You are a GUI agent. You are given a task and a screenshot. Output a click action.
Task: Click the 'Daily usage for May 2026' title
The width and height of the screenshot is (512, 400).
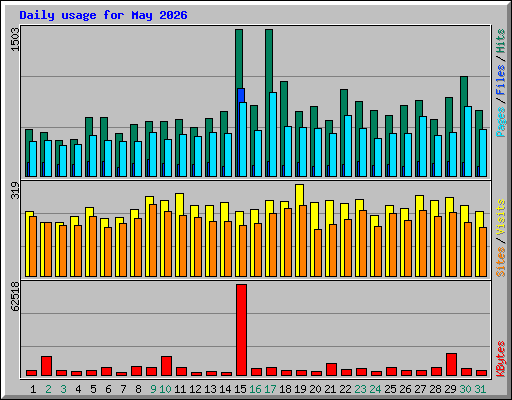click(x=103, y=15)
